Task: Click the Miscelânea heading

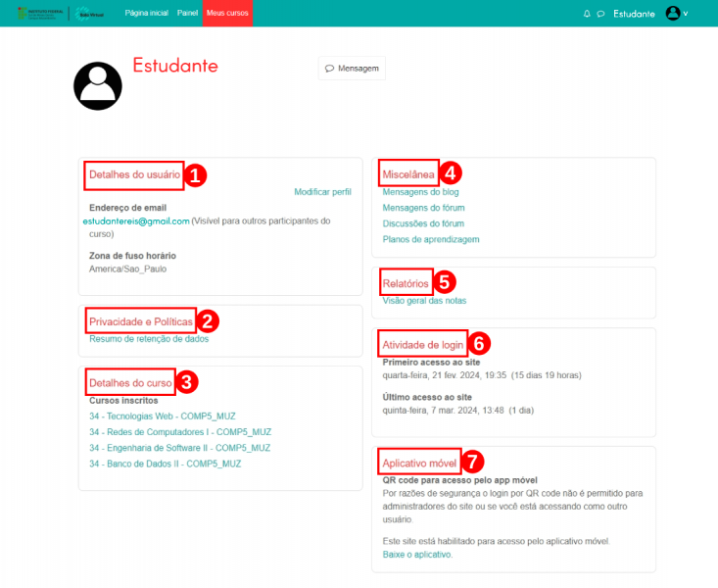Action: 408,174
